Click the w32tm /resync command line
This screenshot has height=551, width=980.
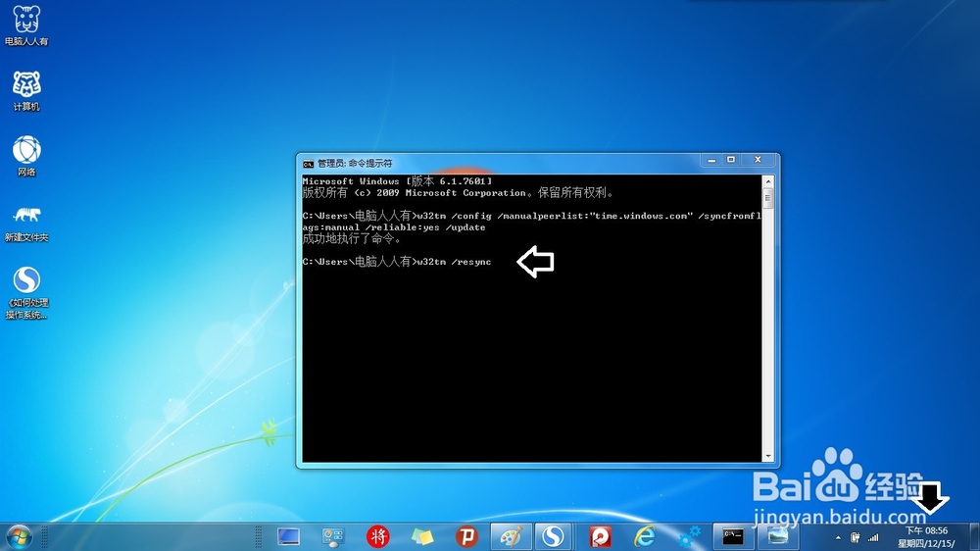tap(397, 262)
